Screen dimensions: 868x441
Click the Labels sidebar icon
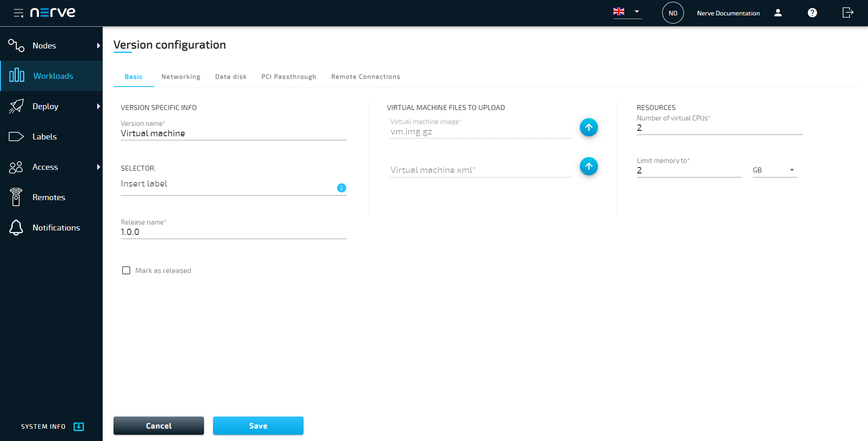click(16, 136)
